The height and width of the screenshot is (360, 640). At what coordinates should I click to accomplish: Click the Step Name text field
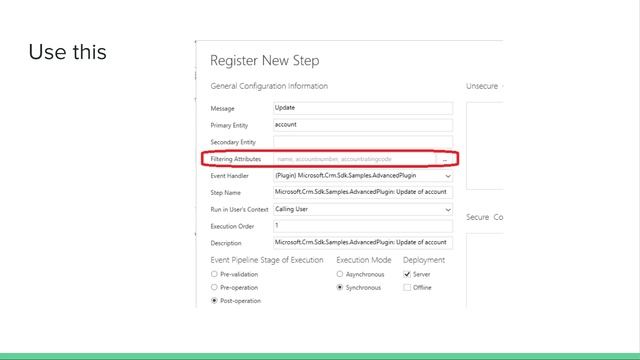click(x=363, y=192)
